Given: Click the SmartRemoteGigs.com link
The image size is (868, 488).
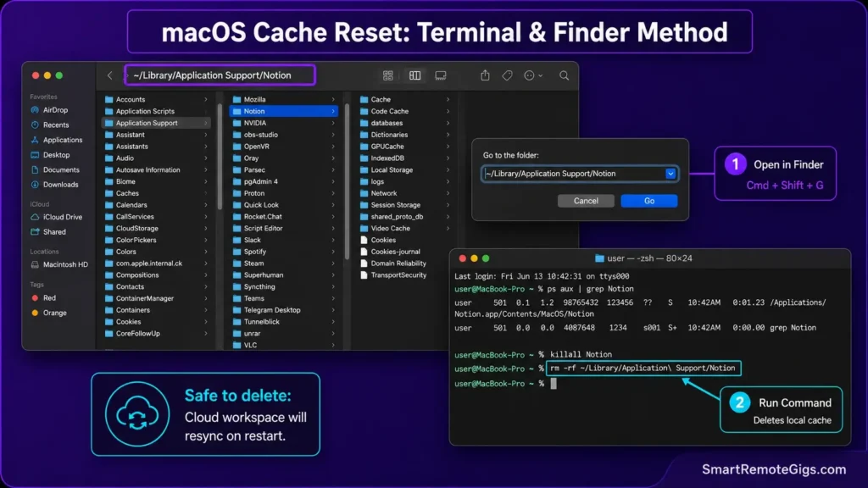Looking at the screenshot, I should tap(774, 469).
